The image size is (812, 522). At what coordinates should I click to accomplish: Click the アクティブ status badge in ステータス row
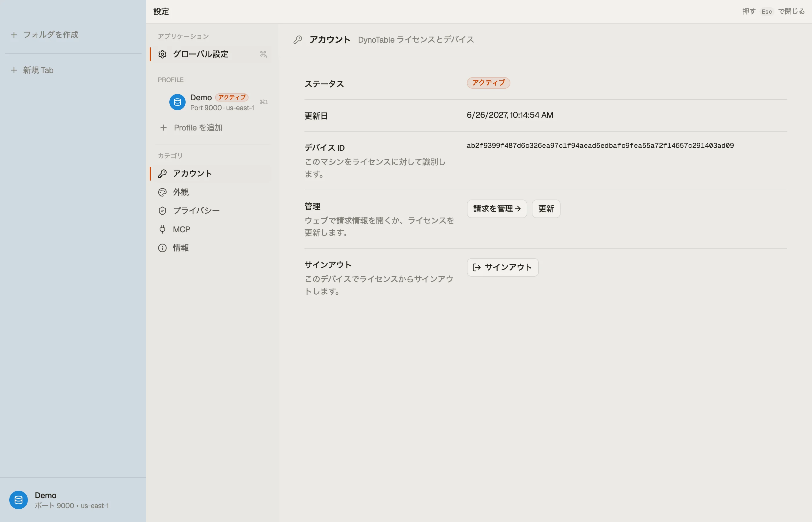coord(488,83)
